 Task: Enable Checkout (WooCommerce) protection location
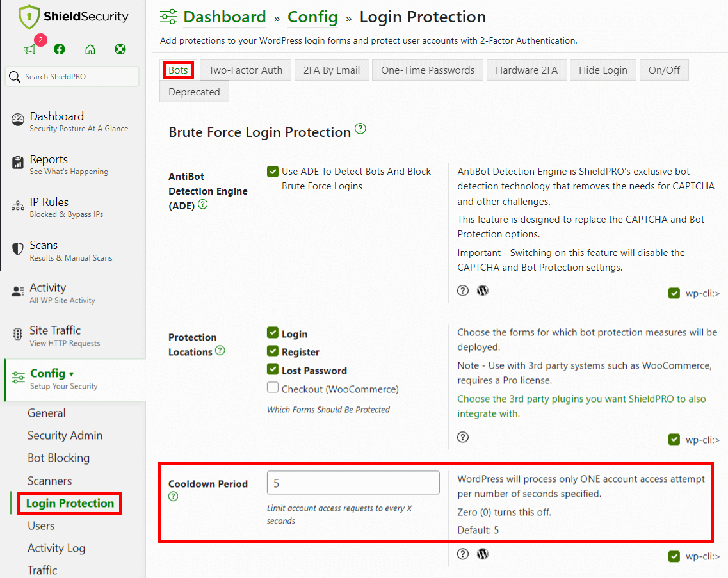tap(272, 387)
